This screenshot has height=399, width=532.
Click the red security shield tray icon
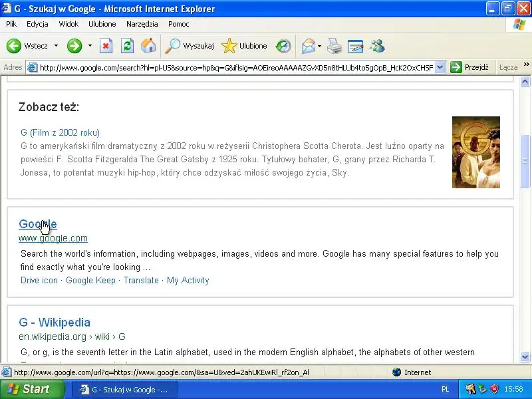(x=494, y=389)
